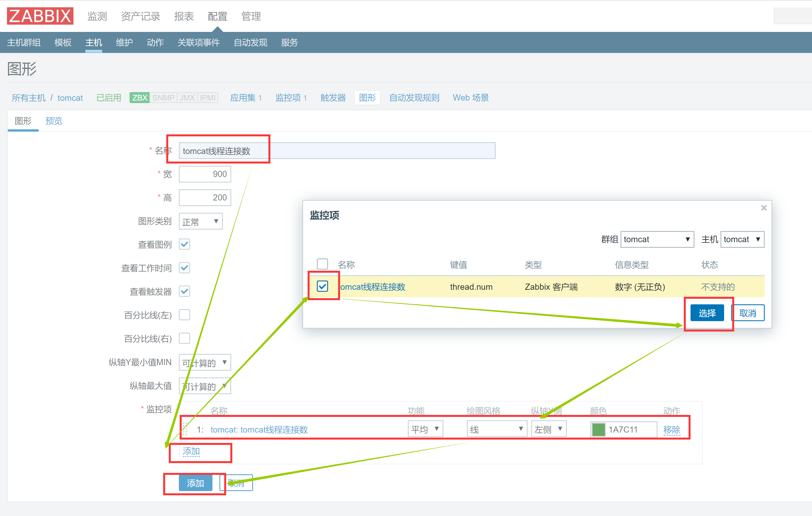This screenshot has height=516, width=812.
Task: Enable the 百分比线(左) checkbox
Action: click(184, 315)
